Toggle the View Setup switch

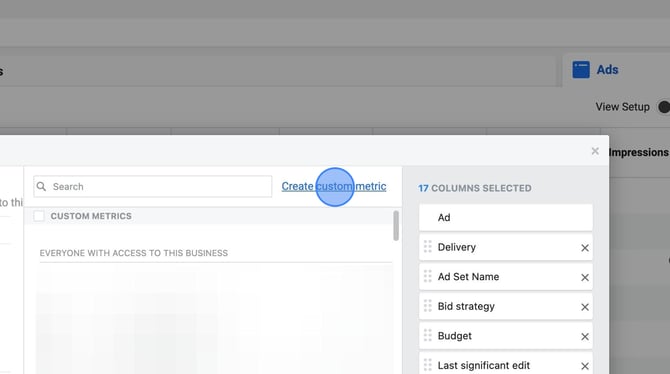663,107
